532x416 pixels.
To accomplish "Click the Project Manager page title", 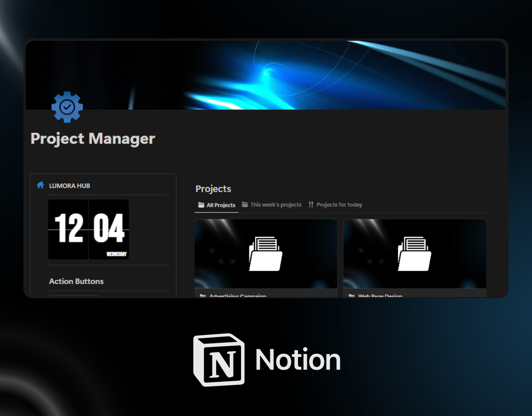I will tap(93, 139).
